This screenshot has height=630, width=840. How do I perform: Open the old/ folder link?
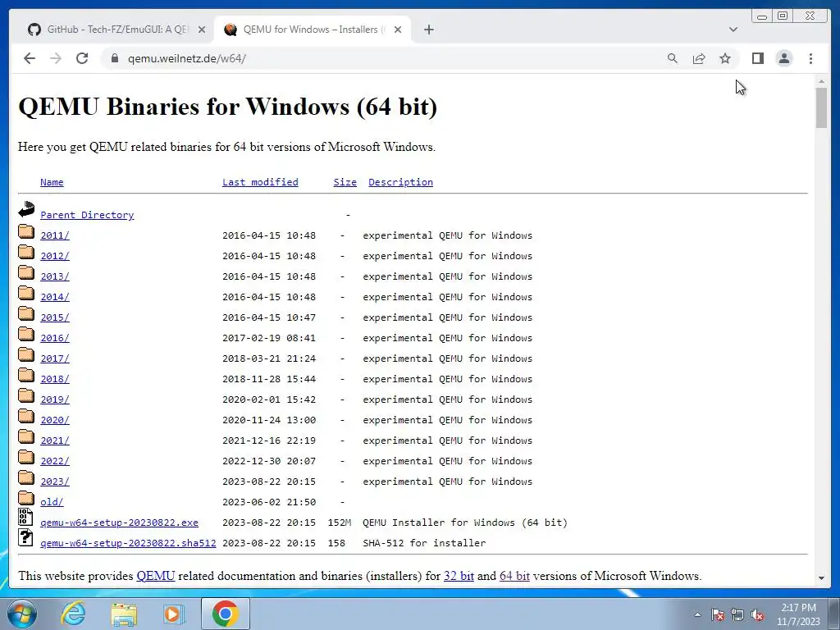click(52, 502)
